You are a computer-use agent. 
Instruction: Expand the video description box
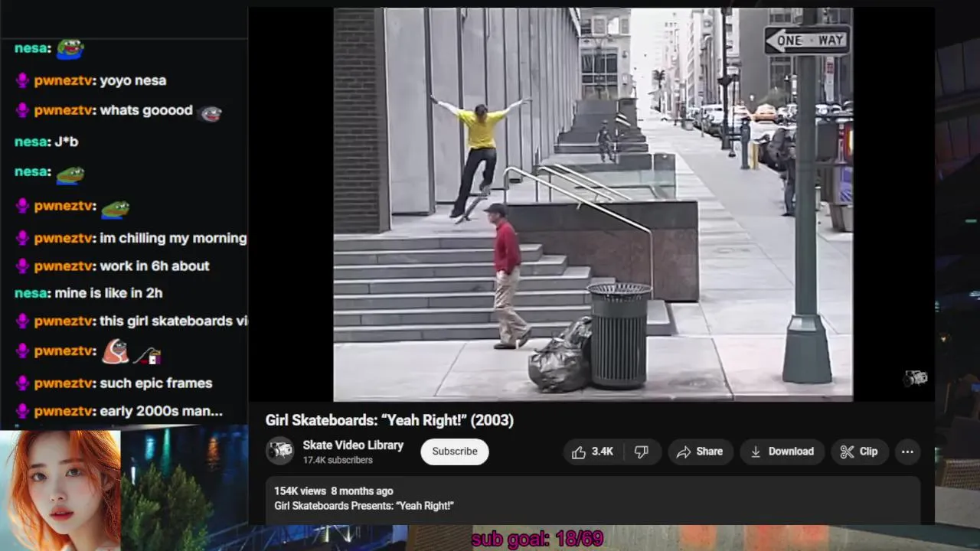pyautogui.click(x=592, y=499)
